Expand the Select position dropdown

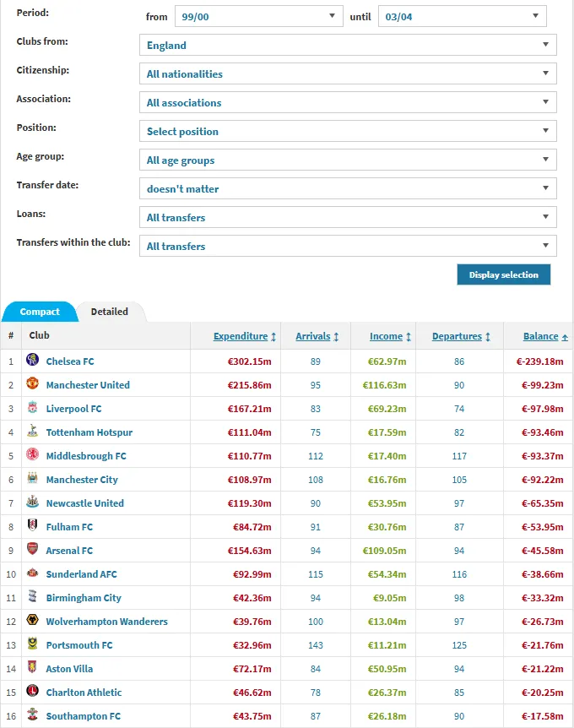click(347, 132)
